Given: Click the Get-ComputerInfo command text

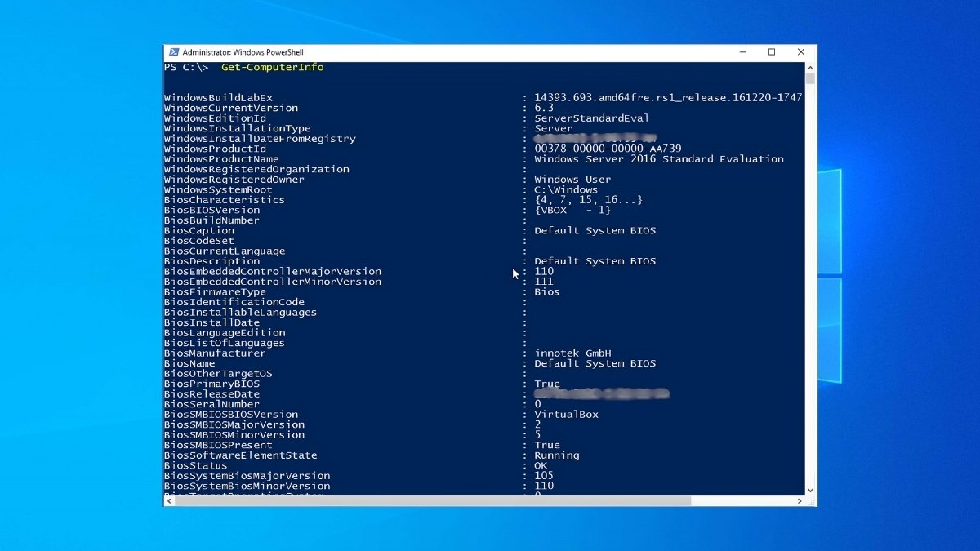Looking at the screenshot, I should pyautogui.click(x=273, y=67).
